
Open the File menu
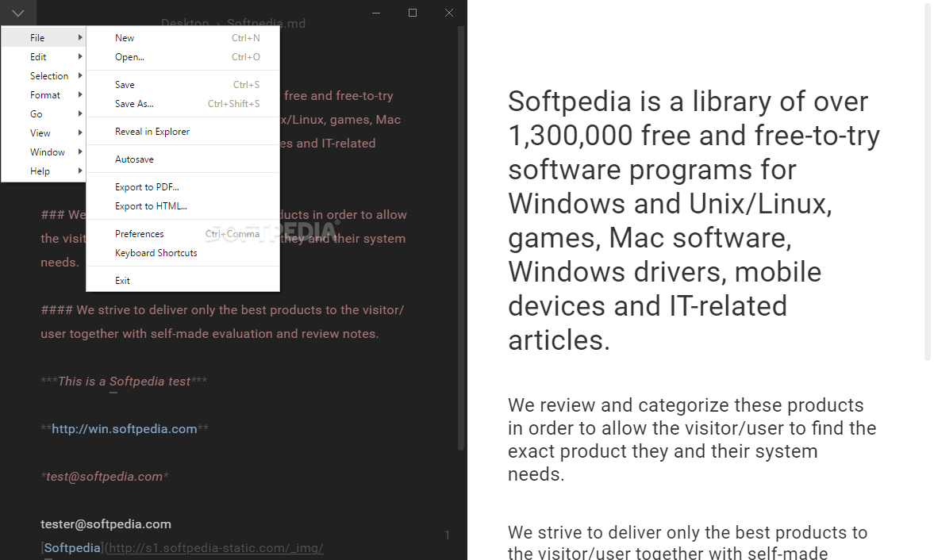[x=44, y=37]
